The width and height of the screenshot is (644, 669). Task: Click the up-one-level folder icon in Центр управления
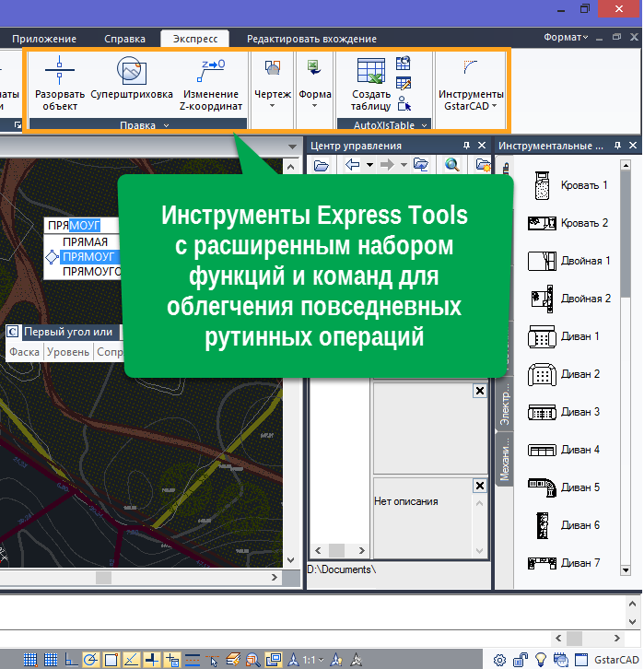tap(420, 165)
